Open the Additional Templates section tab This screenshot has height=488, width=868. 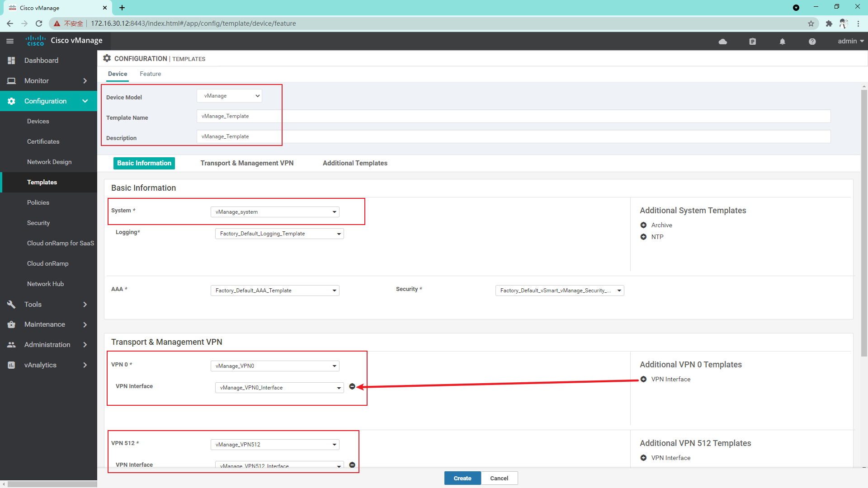point(355,163)
